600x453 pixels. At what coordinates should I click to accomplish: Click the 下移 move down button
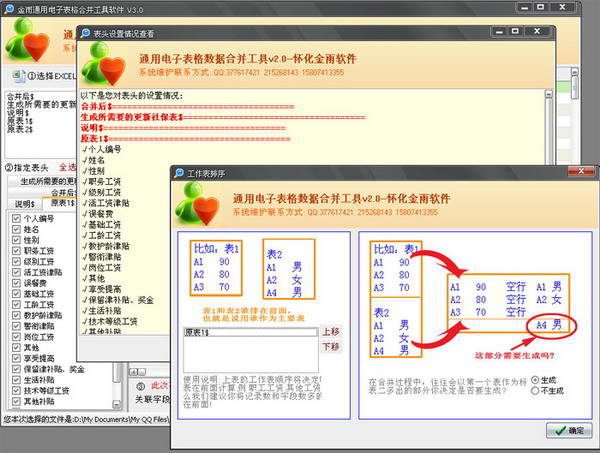331,346
